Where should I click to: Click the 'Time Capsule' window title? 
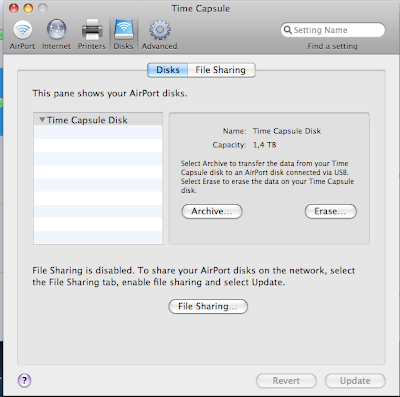[x=201, y=9]
